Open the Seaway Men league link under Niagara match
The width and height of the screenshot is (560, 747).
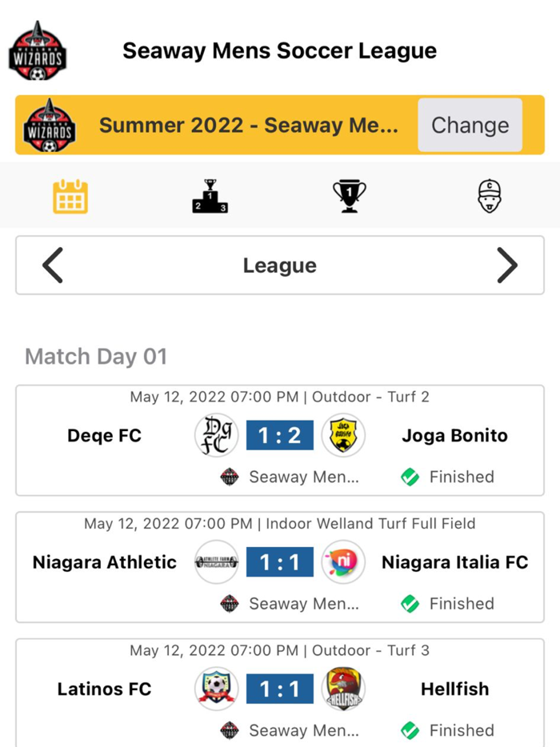(x=296, y=603)
